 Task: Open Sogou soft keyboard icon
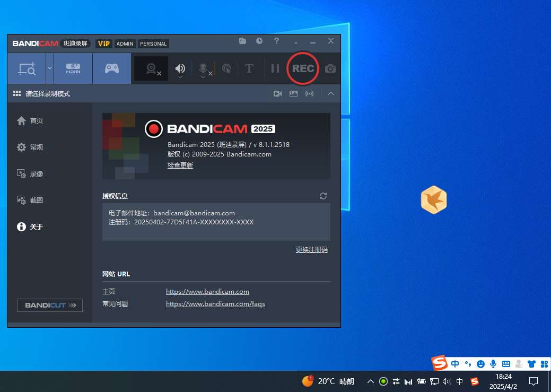click(506, 364)
